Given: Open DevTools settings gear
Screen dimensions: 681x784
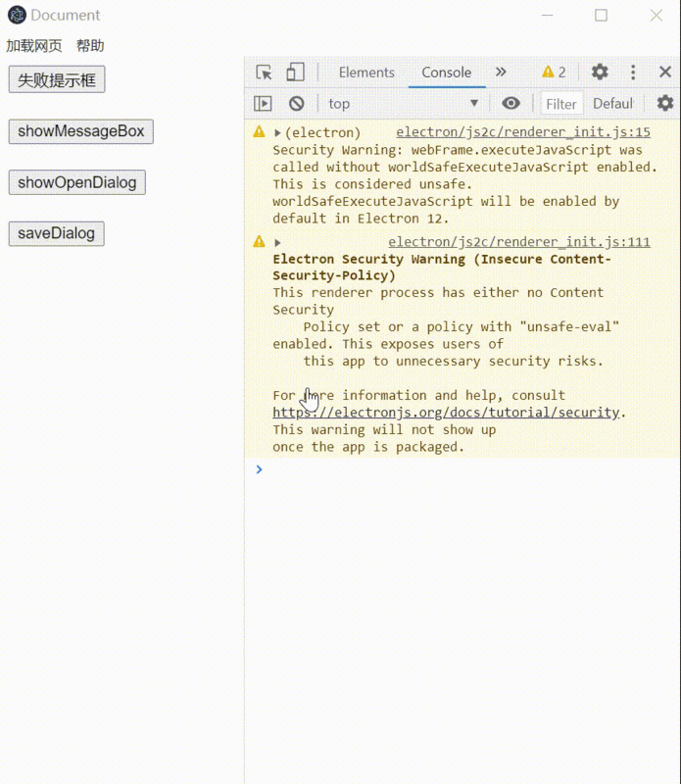Looking at the screenshot, I should [x=600, y=72].
